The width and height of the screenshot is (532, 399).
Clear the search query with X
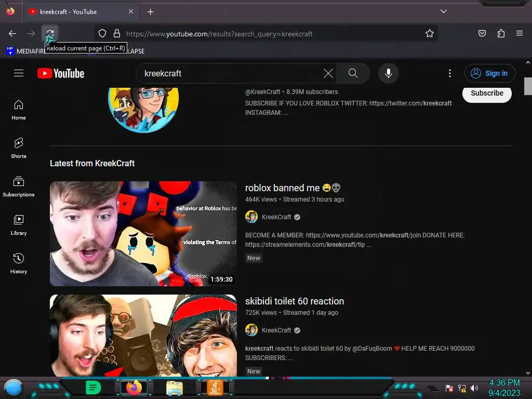pyautogui.click(x=328, y=73)
